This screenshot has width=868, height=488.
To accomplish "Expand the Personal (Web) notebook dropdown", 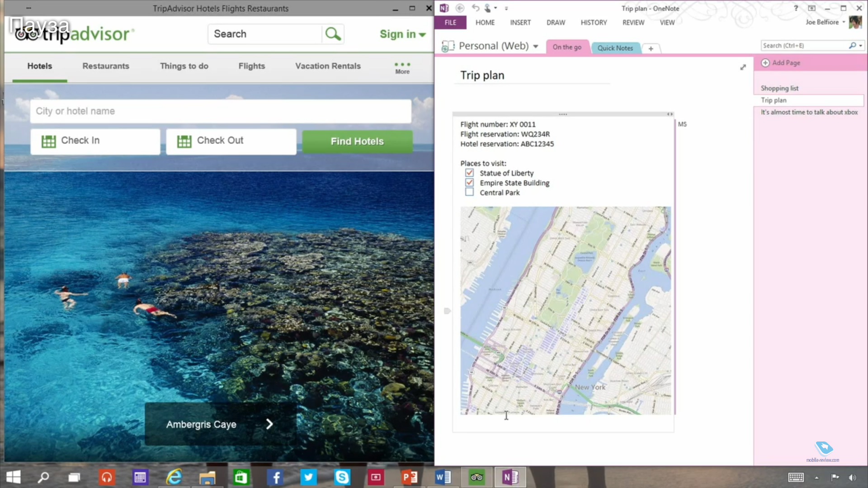I will [536, 47].
